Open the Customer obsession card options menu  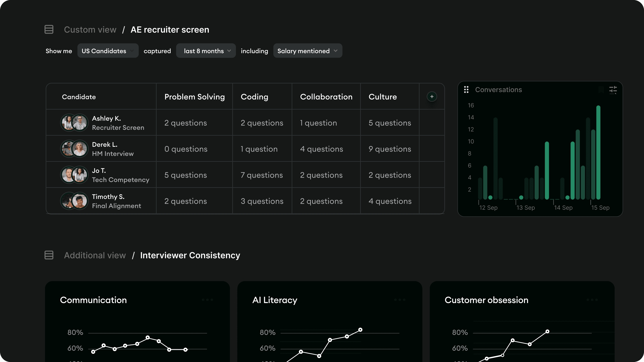592,300
